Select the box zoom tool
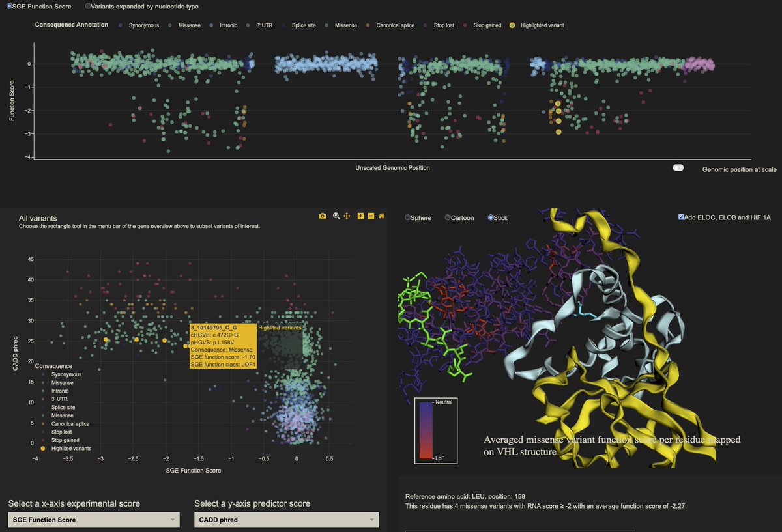 point(336,216)
